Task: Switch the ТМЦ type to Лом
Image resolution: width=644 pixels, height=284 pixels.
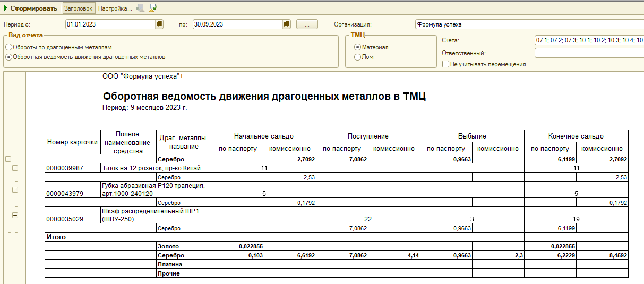Action: 357,57
